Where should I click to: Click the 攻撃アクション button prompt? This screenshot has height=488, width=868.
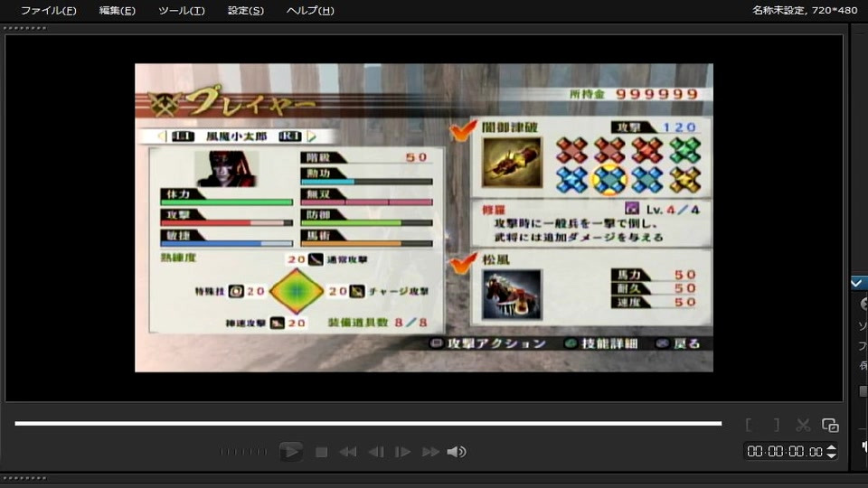point(488,343)
